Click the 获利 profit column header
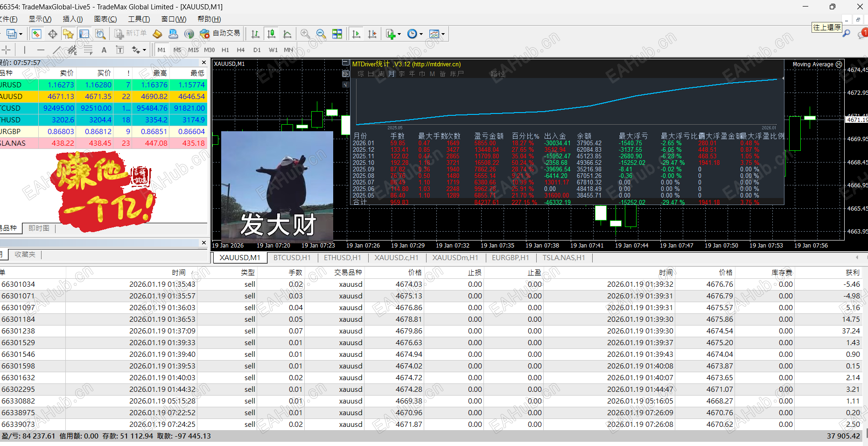The image size is (868, 446). pyautogui.click(x=852, y=273)
